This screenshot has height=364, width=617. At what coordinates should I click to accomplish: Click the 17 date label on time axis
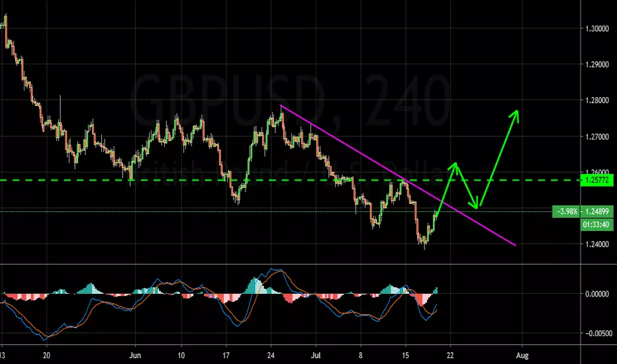226,355
